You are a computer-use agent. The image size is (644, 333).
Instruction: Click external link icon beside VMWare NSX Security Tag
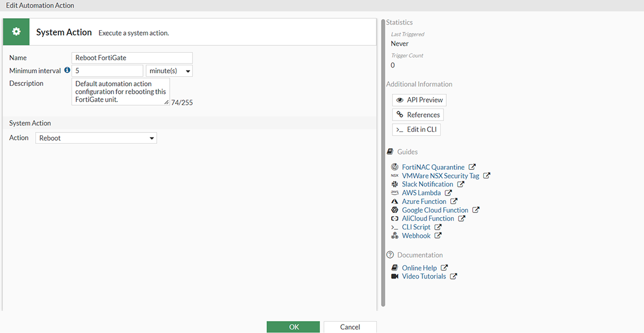pos(487,176)
